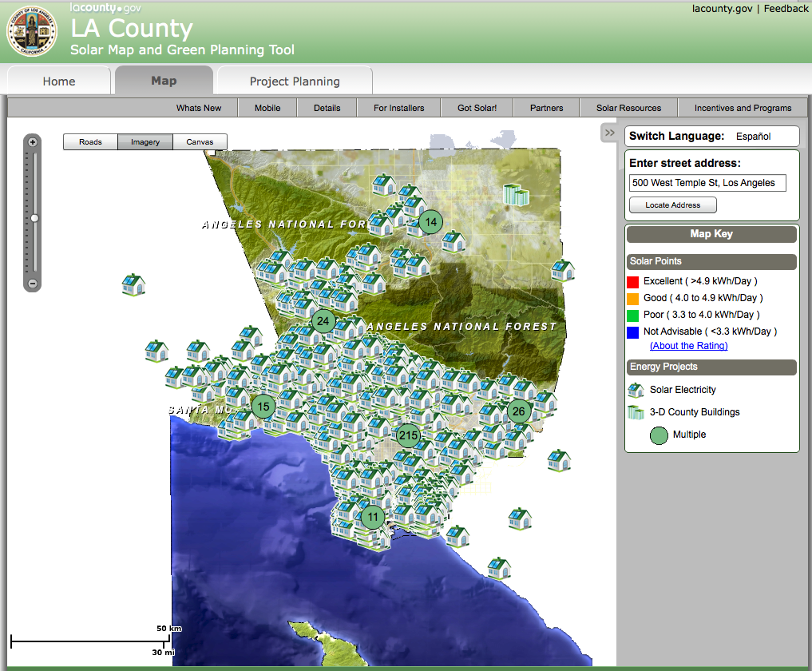812x671 pixels.
Task: Open Solar Resources menu item
Action: 628,108
